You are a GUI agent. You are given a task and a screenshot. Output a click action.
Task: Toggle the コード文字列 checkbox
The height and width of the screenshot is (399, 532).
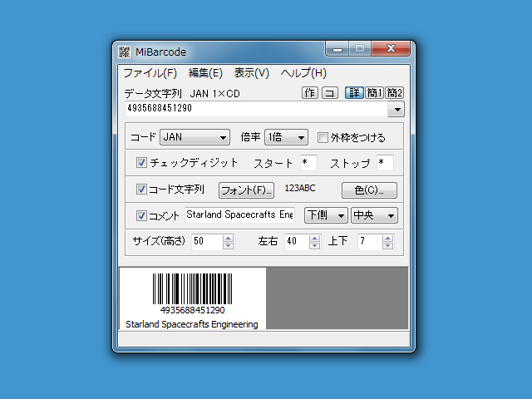[x=141, y=190]
